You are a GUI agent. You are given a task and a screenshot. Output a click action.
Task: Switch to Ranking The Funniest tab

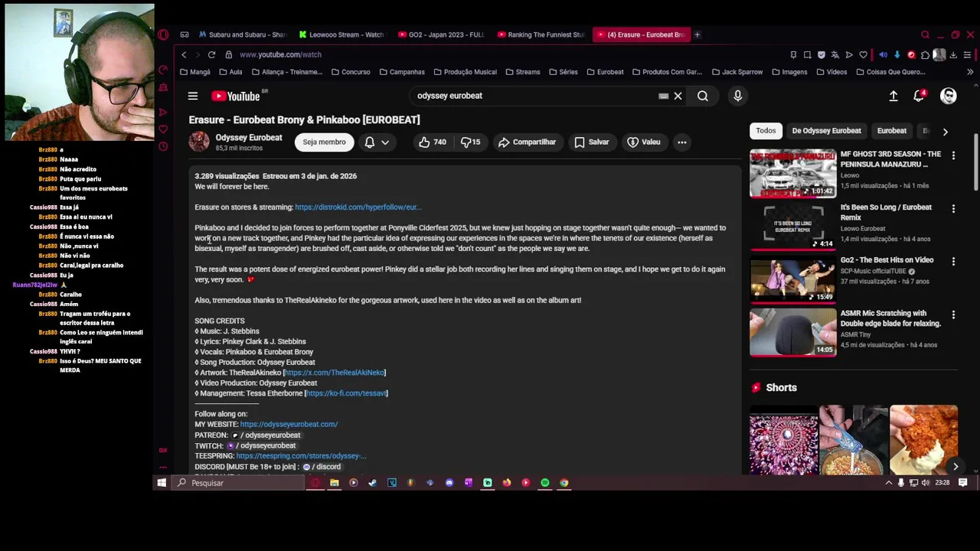pyautogui.click(x=541, y=34)
